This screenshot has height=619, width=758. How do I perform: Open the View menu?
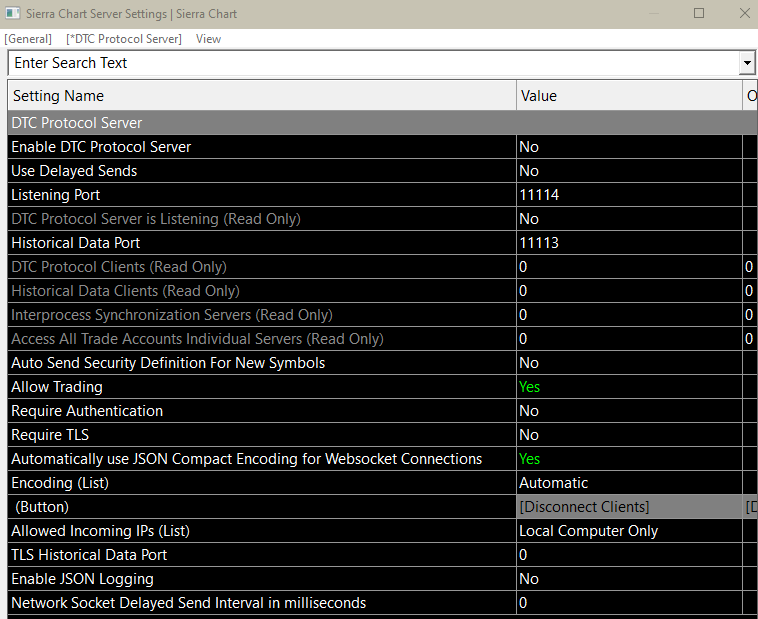pos(208,39)
